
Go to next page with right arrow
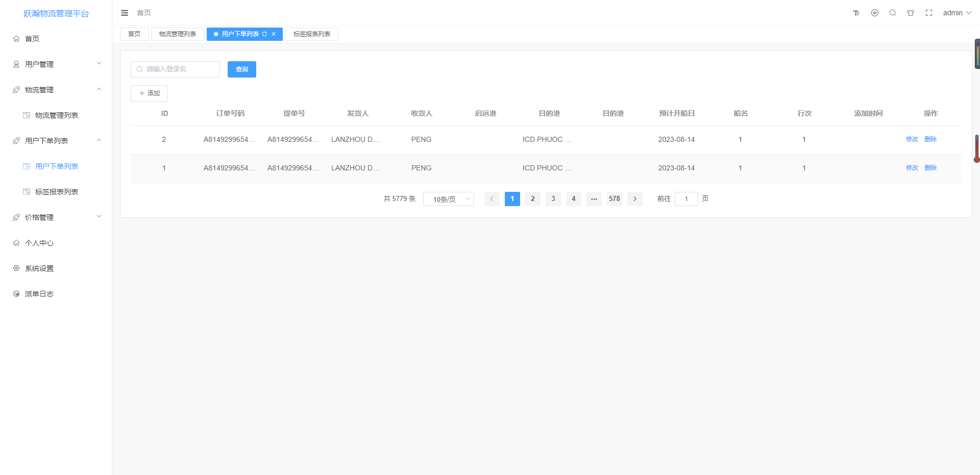pyautogui.click(x=635, y=199)
